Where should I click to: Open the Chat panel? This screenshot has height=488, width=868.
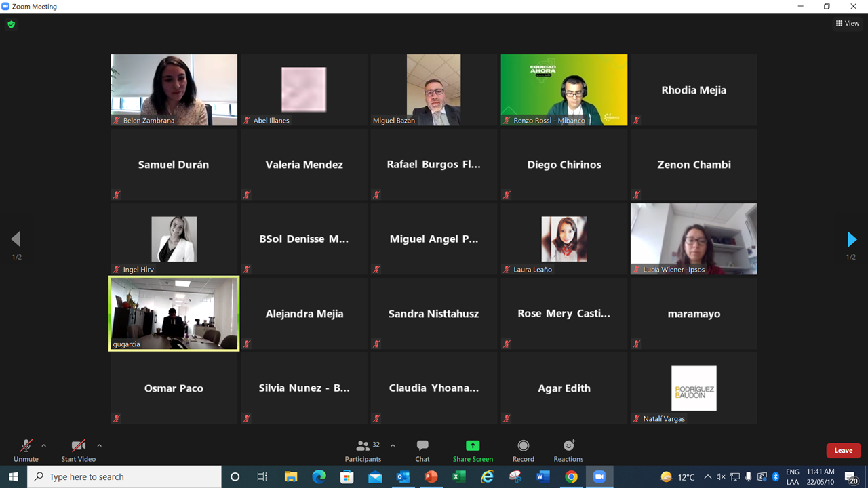click(x=422, y=450)
